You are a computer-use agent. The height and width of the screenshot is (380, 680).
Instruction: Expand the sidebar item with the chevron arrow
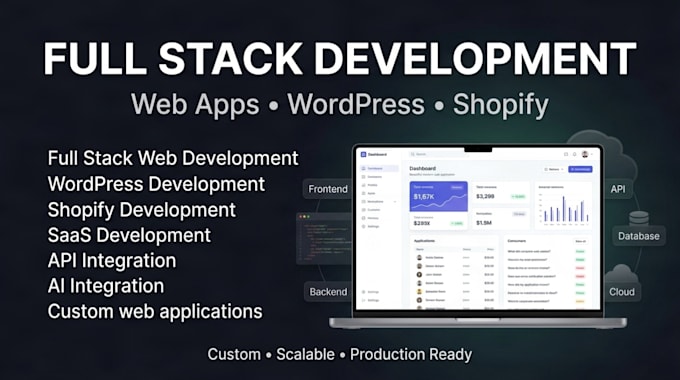(395, 202)
